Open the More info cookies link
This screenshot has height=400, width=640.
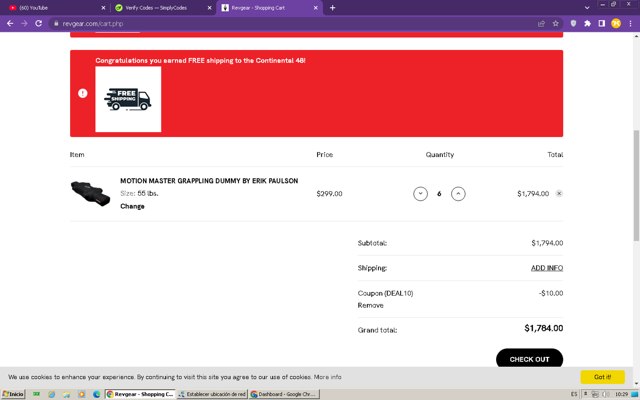[x=327, y=377]
